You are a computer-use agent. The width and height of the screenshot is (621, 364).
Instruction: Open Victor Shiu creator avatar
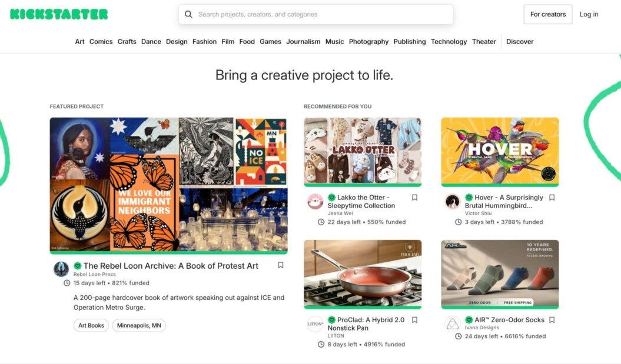tap(452, 201)
